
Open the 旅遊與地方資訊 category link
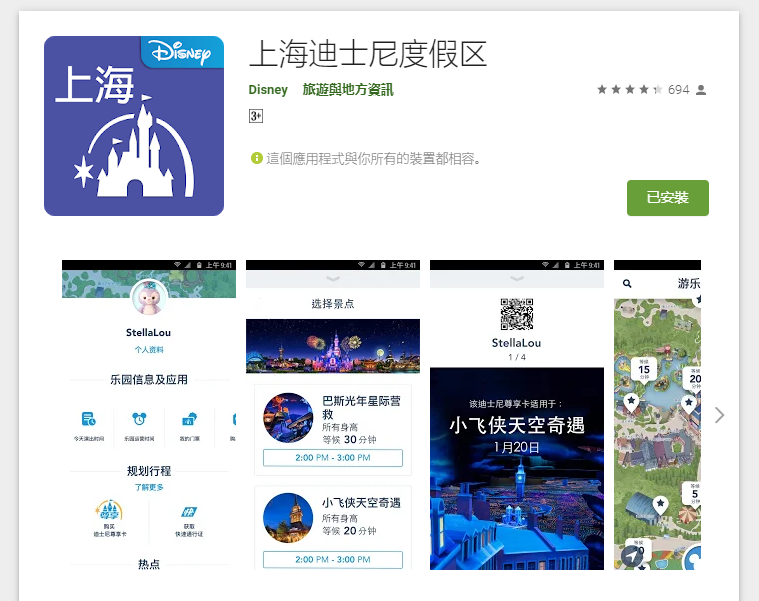pyautogui.click(x=348, y=90)
